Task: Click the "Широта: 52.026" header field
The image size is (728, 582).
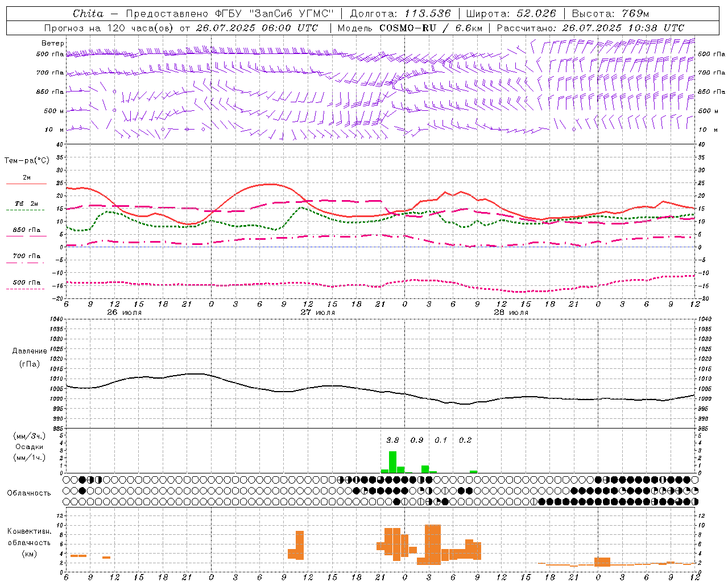Action: (x=511, y=14)
